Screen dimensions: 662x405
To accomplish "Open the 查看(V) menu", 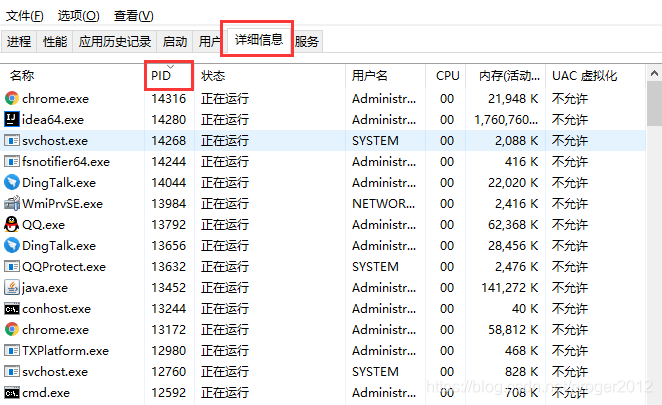I will (x=133, y=16).
